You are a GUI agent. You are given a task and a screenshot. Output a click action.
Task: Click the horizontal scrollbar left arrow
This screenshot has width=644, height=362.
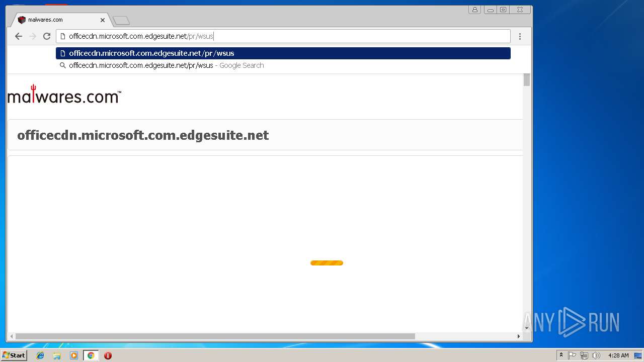pyautogui.click(x=11, y=336)
